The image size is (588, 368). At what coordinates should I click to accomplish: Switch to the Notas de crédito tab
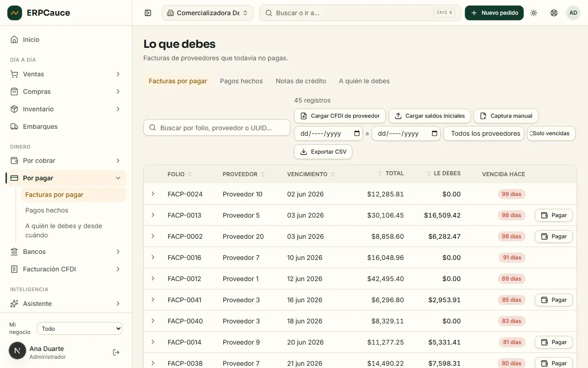tap(301, 81)
